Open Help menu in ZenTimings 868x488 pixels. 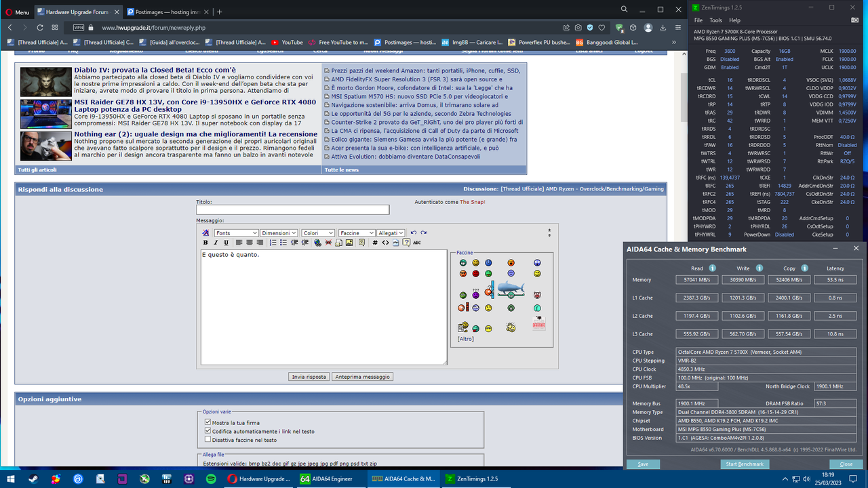pyautogui.click(x=734, y=20)
